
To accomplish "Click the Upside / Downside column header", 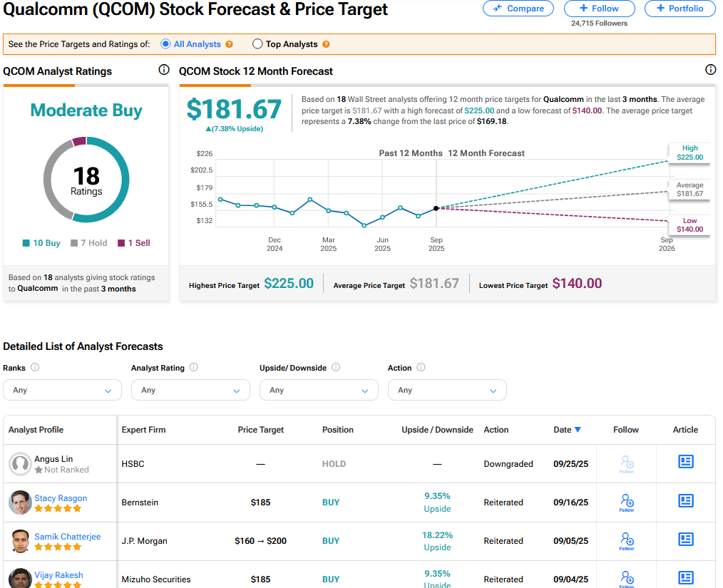I will [x=437, y=430].
